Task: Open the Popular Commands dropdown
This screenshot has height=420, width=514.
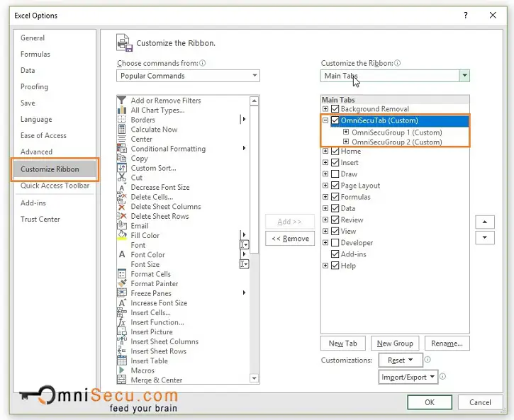Action: (x=188, y=76)
